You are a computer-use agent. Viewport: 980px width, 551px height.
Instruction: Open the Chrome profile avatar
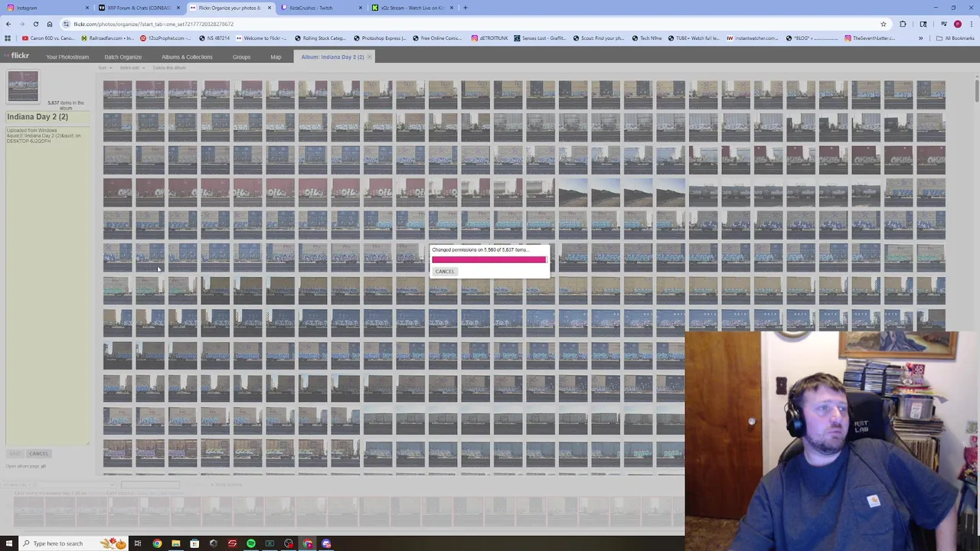click(957, 24)
